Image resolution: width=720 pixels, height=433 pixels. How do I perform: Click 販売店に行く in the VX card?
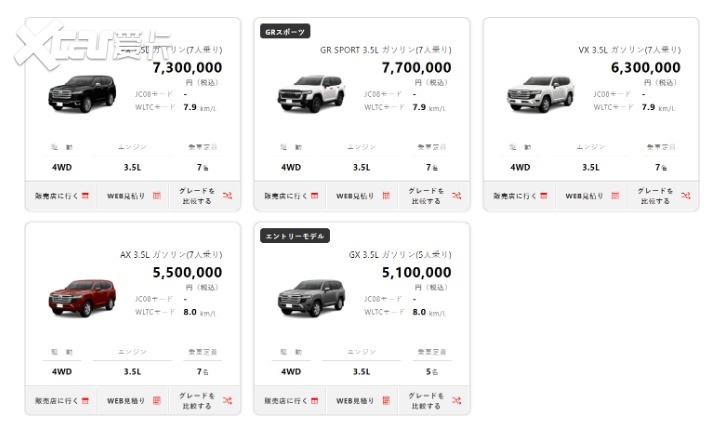(519, 195)
